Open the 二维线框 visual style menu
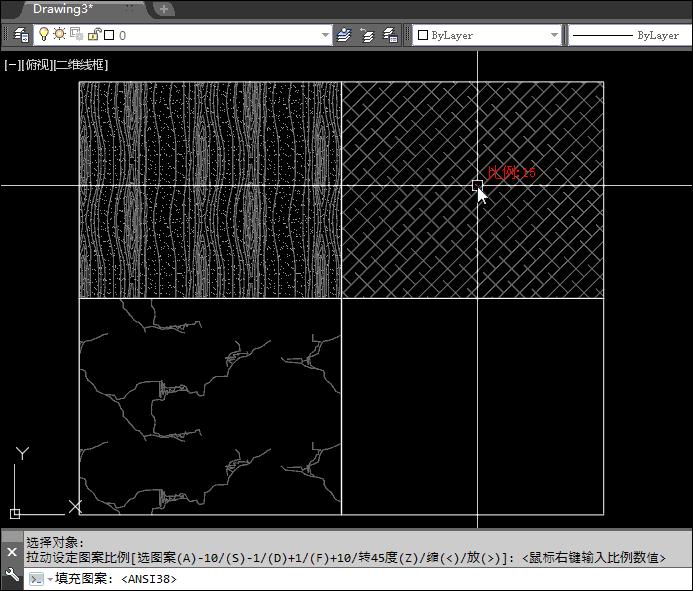This screenshot has height=591, width=693. 80,65
